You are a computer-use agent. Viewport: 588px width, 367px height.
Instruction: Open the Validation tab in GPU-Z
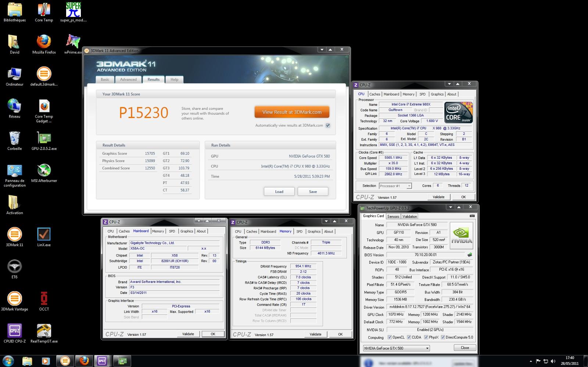[x=410, y=216]
